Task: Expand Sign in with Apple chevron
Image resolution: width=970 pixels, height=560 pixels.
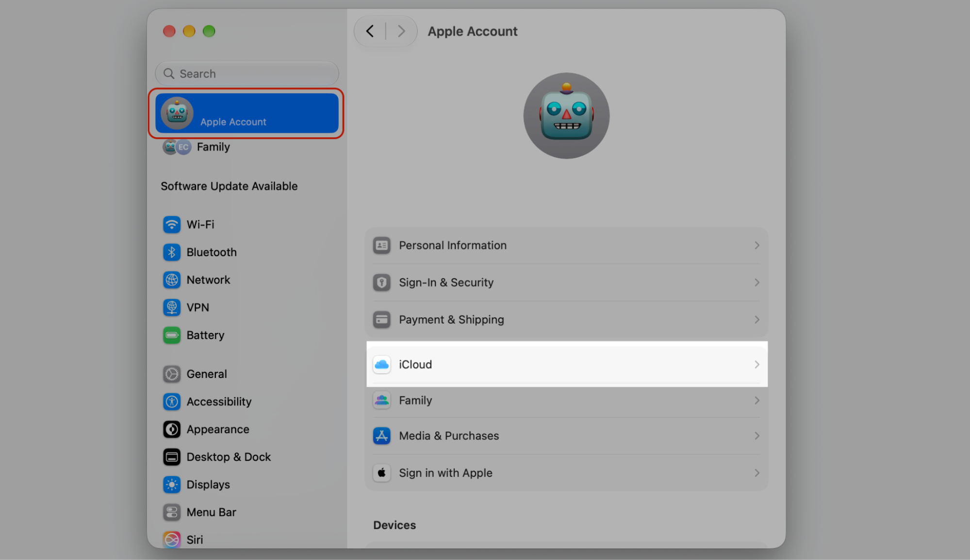Action: [x=757, y=473]
